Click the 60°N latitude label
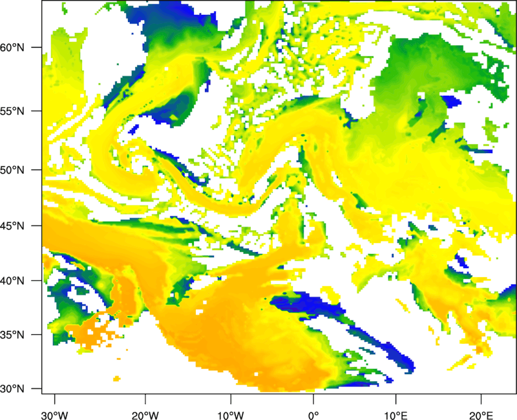This screenshot has height=420, width=517. pyautogui.click(x=12, y=47)
